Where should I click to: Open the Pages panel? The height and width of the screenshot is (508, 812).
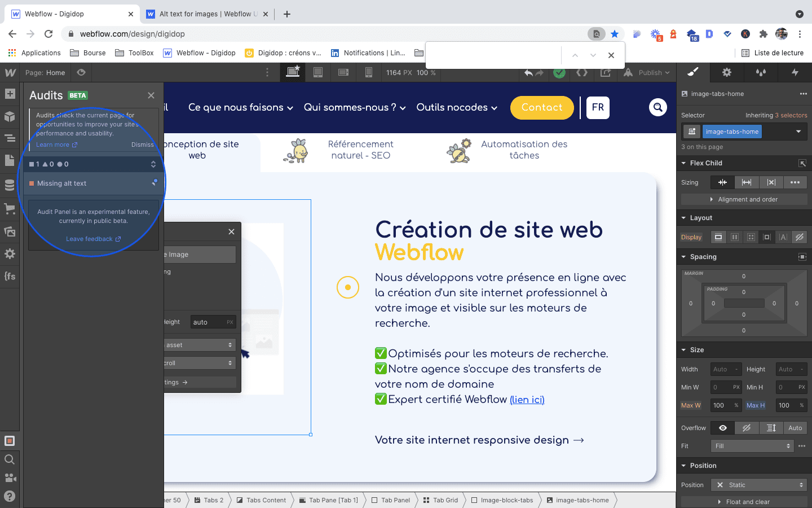coord(10,160)
